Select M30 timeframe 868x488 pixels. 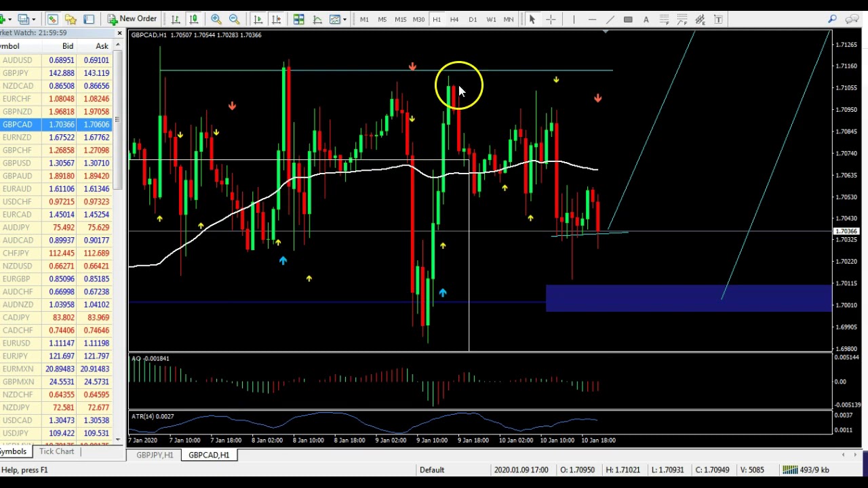coord(418,19)
